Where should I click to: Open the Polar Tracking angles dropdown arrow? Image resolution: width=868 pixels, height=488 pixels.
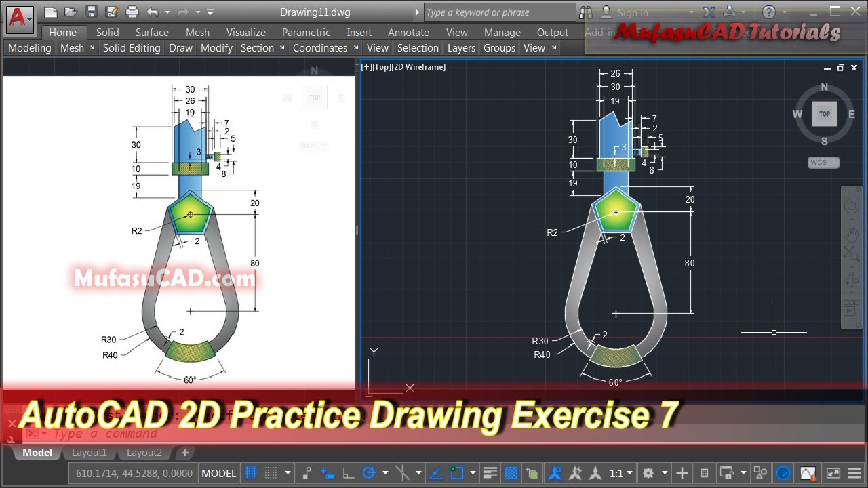coord(385,473)
